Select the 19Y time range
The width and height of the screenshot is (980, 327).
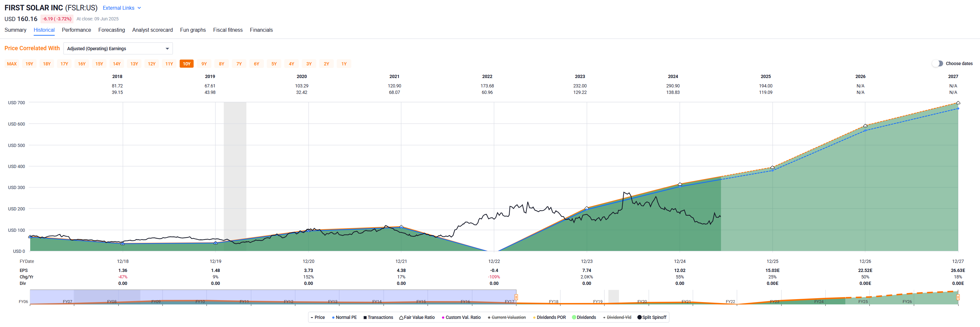point(29,64)
